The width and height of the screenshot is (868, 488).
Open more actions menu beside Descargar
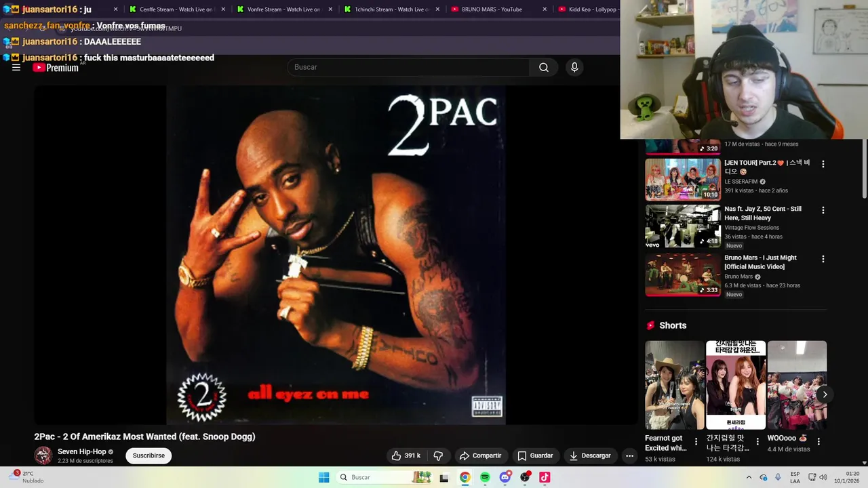[629, 455]
